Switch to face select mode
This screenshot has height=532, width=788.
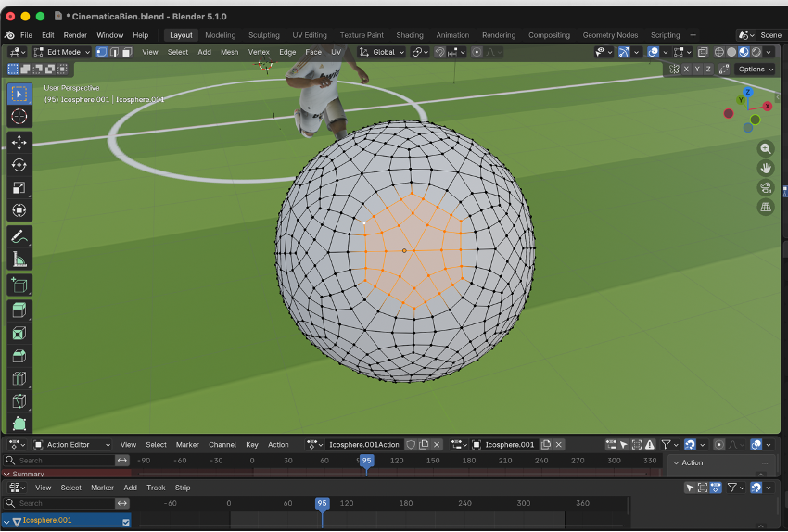(x=126, y=52)
